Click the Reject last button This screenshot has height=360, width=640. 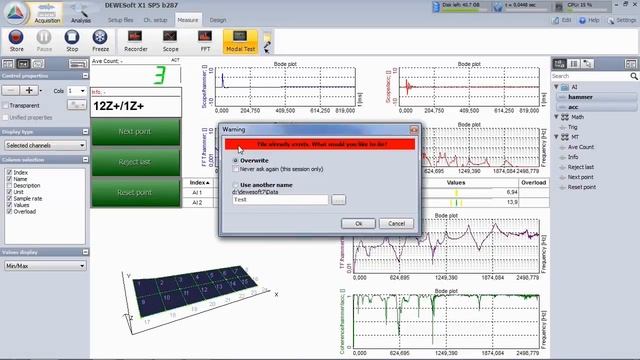point(136,162)
